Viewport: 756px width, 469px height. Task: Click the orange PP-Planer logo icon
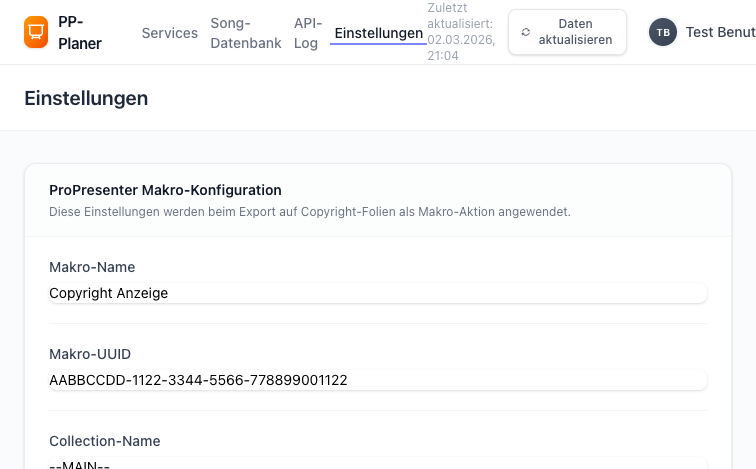pyautogui.click(x=36, y=32)
